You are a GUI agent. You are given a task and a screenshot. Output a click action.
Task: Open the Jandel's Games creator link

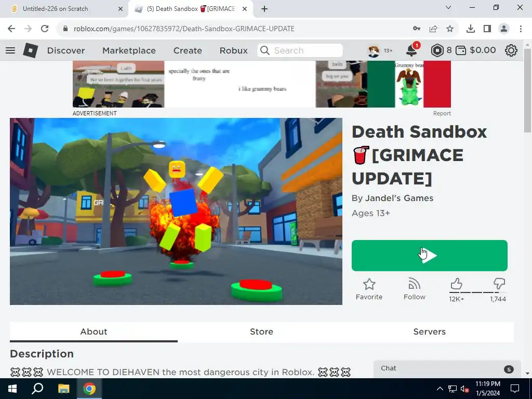tap(399, 198)
